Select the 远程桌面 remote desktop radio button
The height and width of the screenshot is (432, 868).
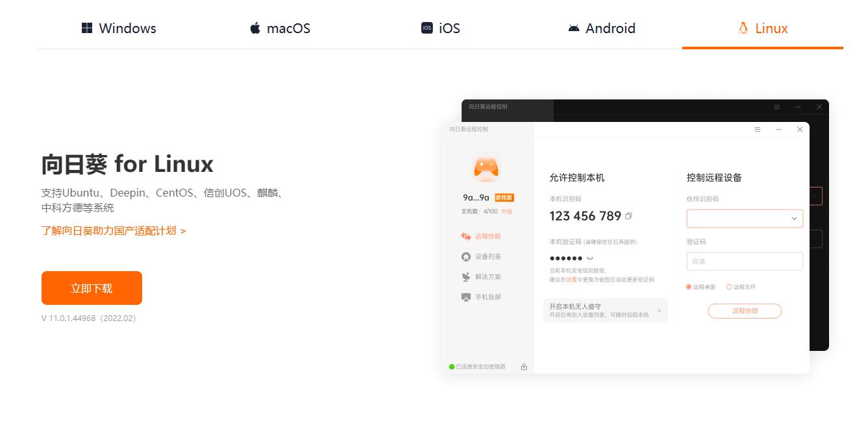click(688, 287)
